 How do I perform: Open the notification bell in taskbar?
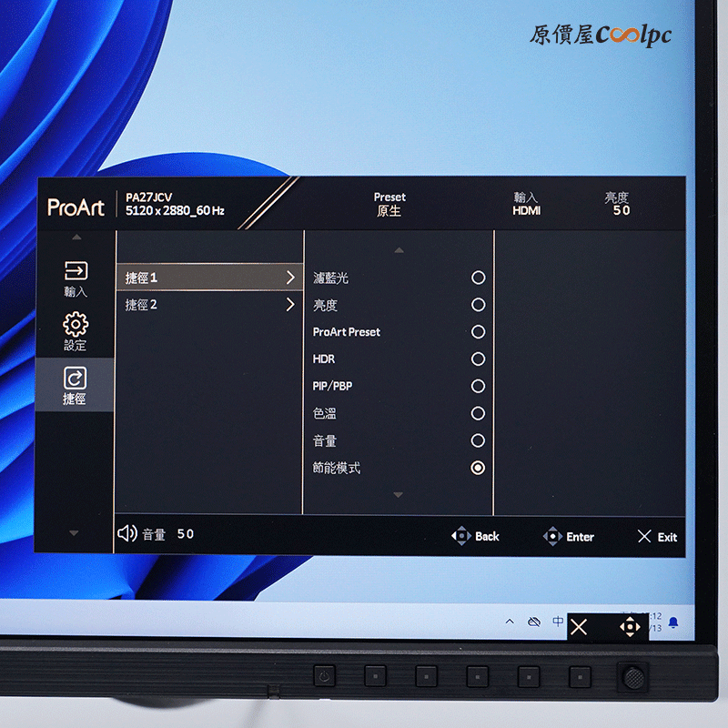point(673,622)
